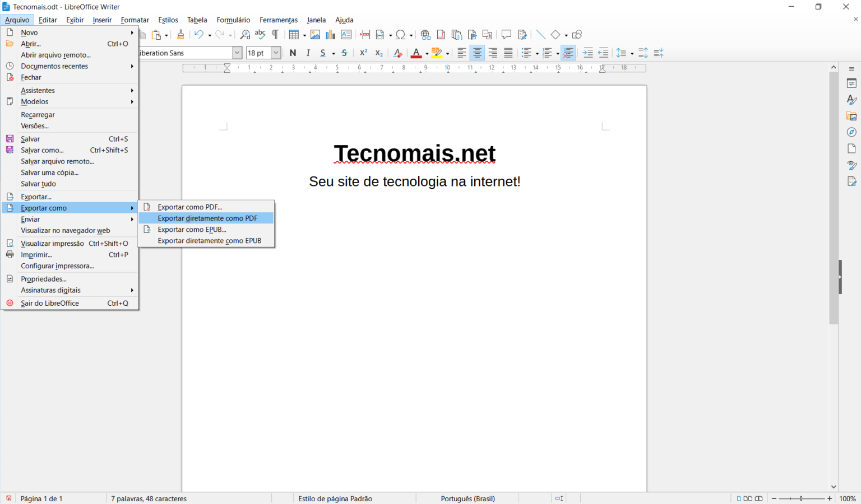This screenshot has height=504, width=861.
Task: Click Visualizar impressão option
Action: [52, 243]
